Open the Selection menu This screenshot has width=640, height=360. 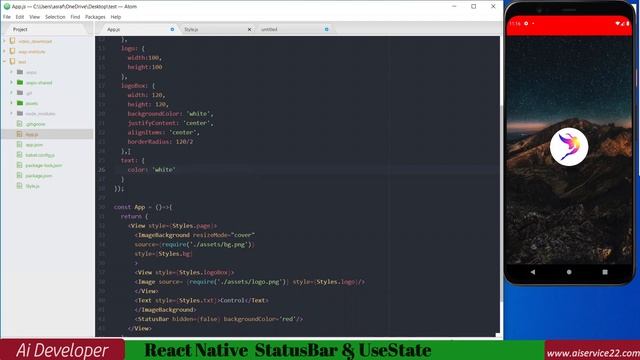55,17
